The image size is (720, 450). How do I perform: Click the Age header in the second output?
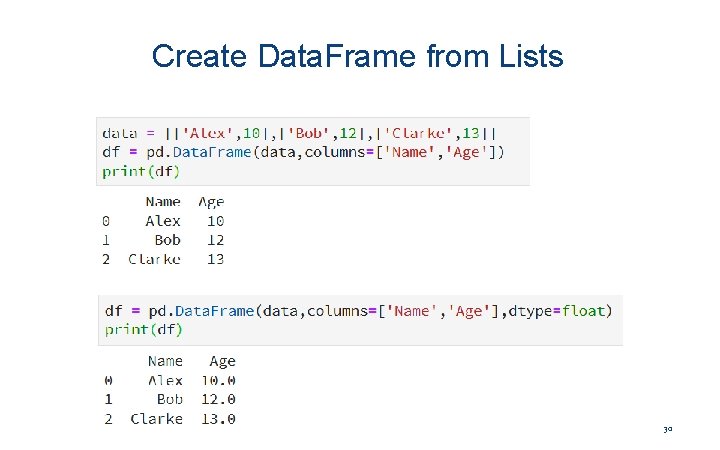click(222, 361)
